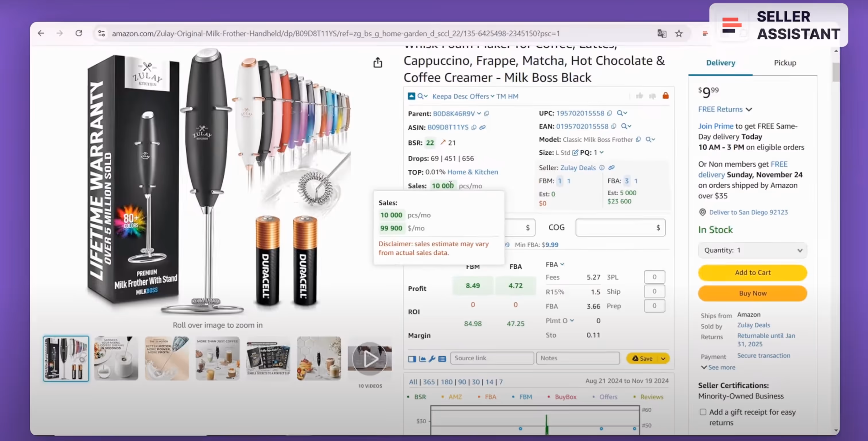The height and width of the screenshot is (441, 868).
Task: Click the wrench settings icon
Action: click(x=432, y=359)
